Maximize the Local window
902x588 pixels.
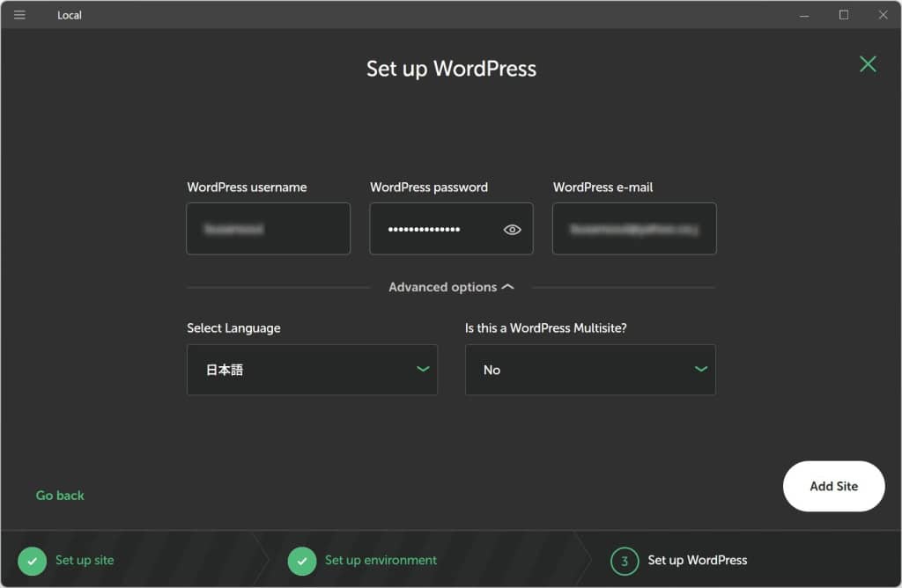(843, 15)
